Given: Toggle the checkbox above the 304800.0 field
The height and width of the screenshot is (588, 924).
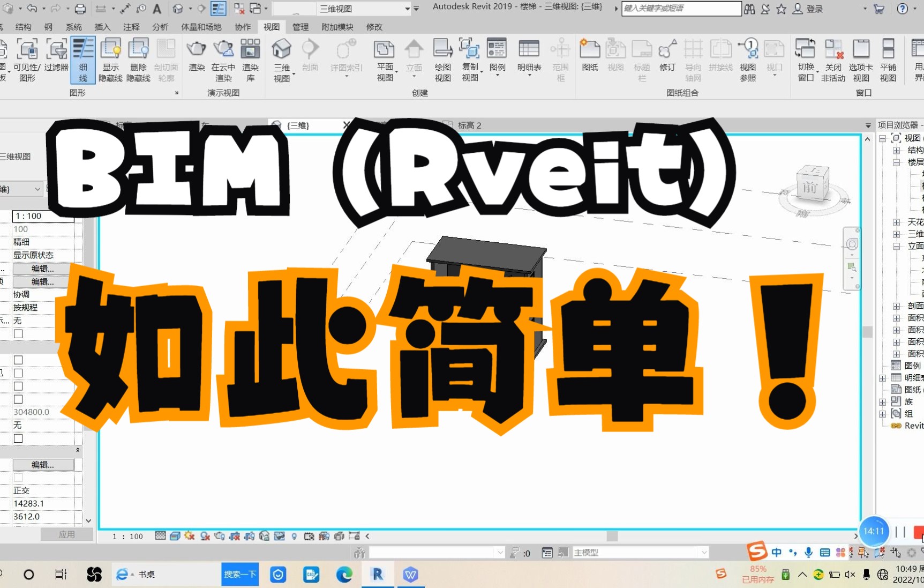Looking at the screenshot, I should (x=18, y=399).
